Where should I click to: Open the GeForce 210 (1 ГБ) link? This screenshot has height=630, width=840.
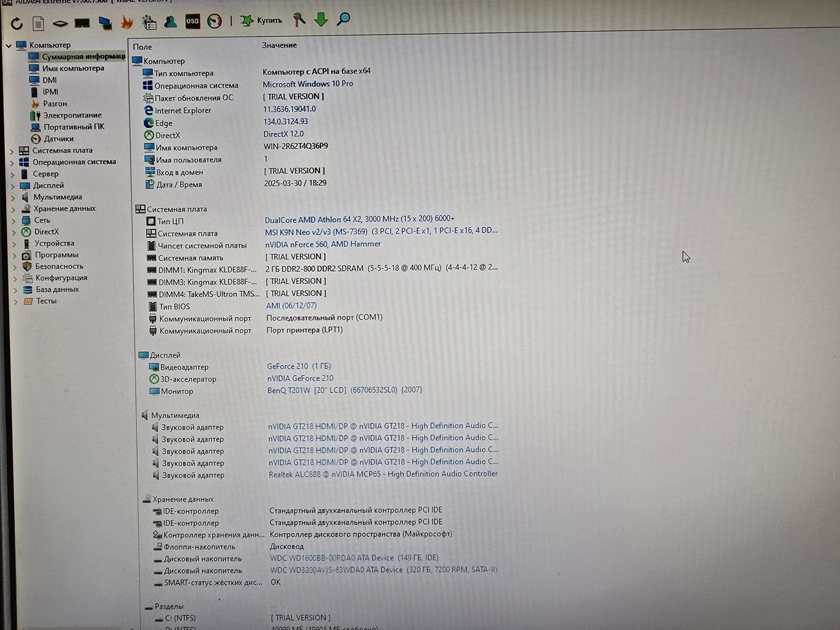[x=299, y=366]
